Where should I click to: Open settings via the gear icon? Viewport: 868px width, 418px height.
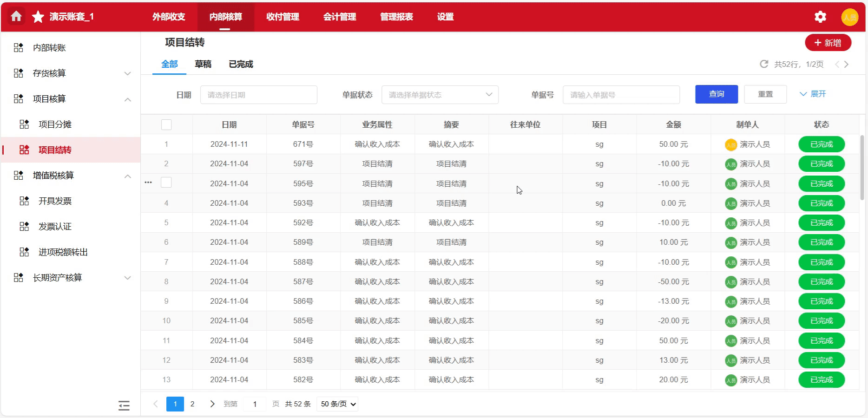[820, 17]
